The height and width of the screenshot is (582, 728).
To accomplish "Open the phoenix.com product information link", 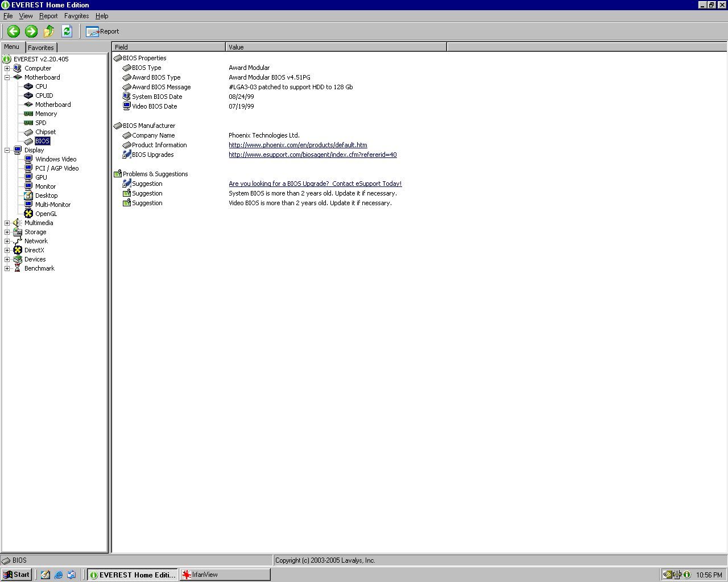I will click(x=298, y=145).
